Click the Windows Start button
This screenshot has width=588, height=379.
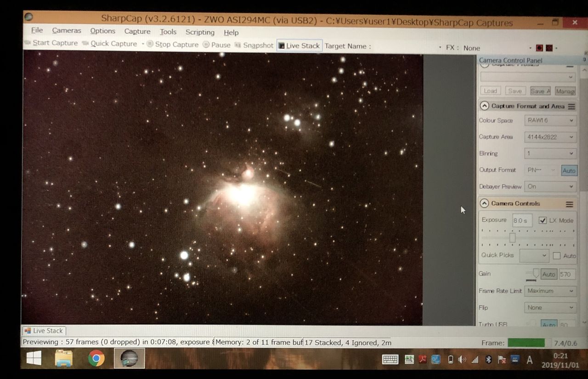tap(34, 358)
